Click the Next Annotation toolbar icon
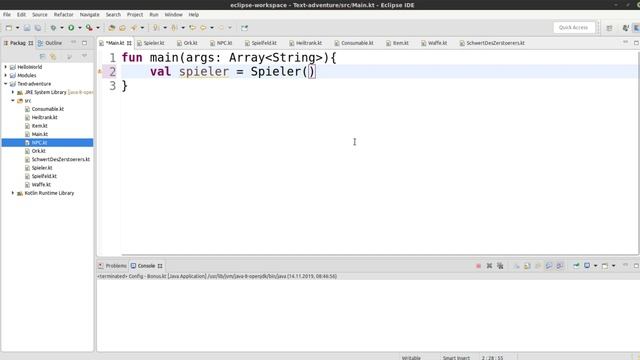 [156, 28]
